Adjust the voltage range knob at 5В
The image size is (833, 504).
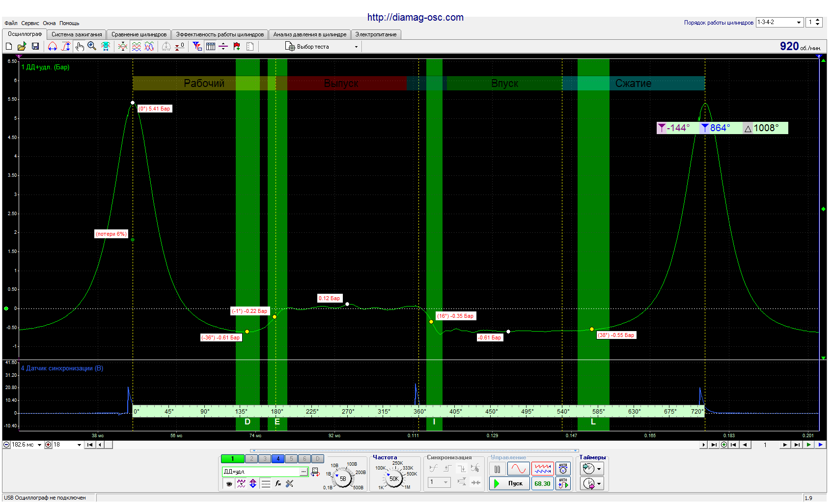(x=343, y=478)
